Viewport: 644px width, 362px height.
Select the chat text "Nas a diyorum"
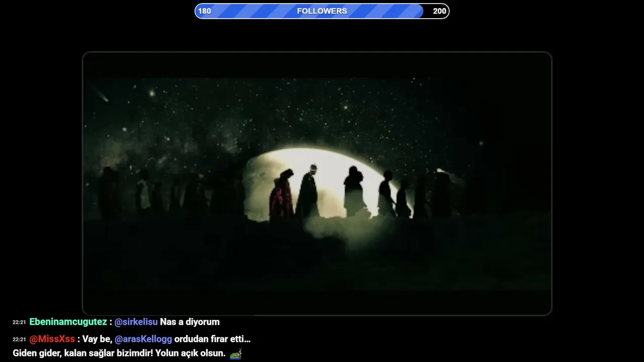pyautogui.click(x=190, y=322)
